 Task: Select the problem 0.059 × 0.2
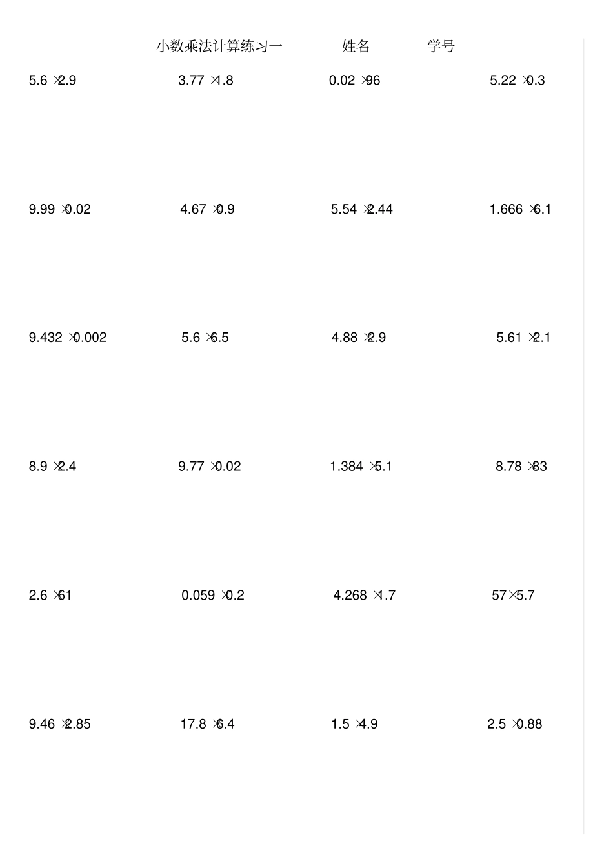pos(212,596)
